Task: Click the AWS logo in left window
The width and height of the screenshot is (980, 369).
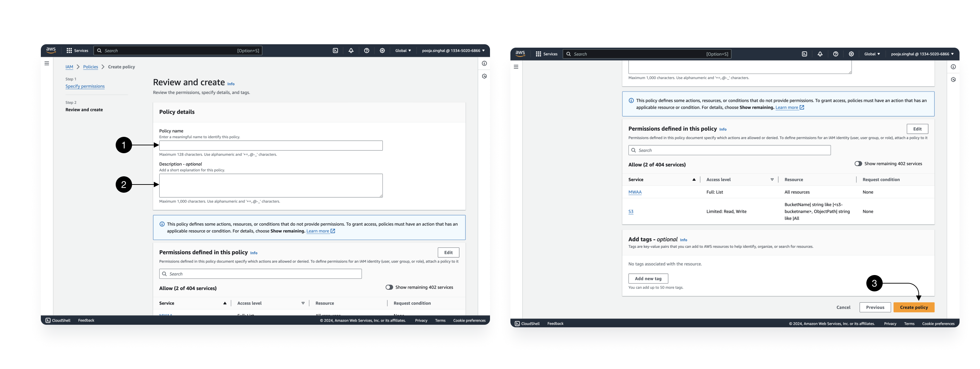Action: point(51,50)
